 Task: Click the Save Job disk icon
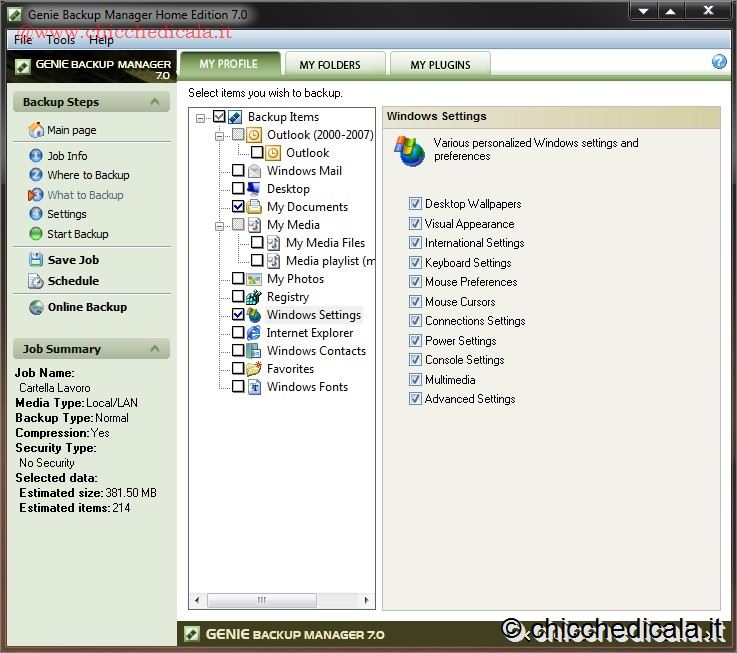pos(36,260)
